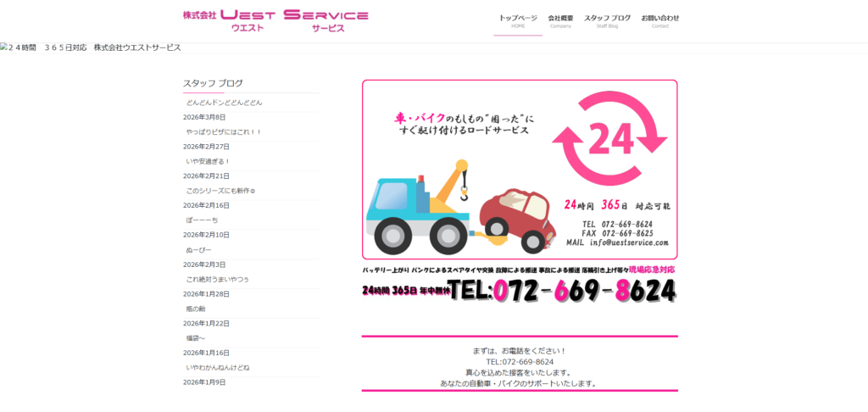Click the pink 24-hour circular arrows icon
This screenshot has height=412, width=868.
click(609, 137)
